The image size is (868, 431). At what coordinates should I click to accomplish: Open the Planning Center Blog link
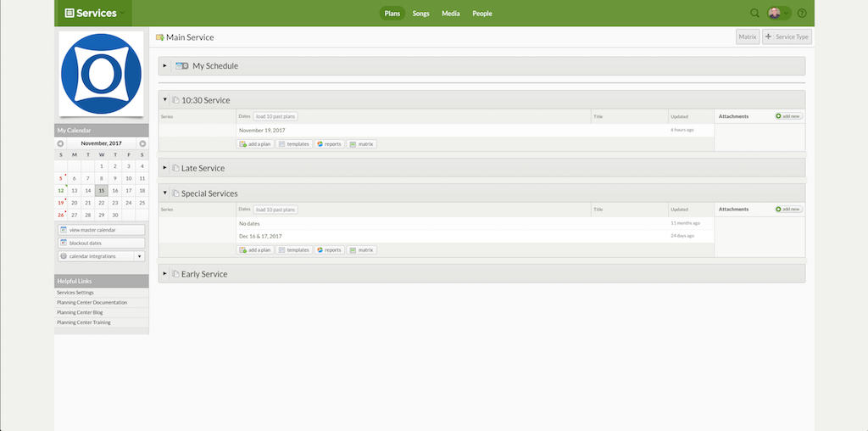tap(80, 312)
